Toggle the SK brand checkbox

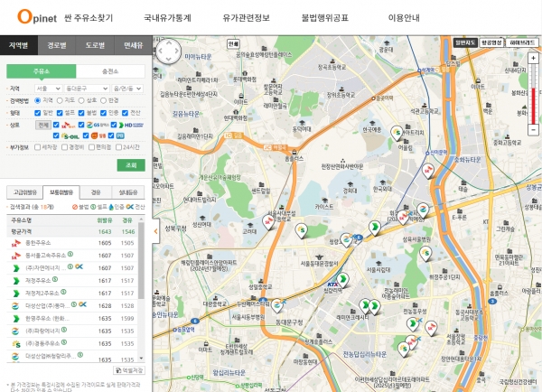[x=56, y=125]
